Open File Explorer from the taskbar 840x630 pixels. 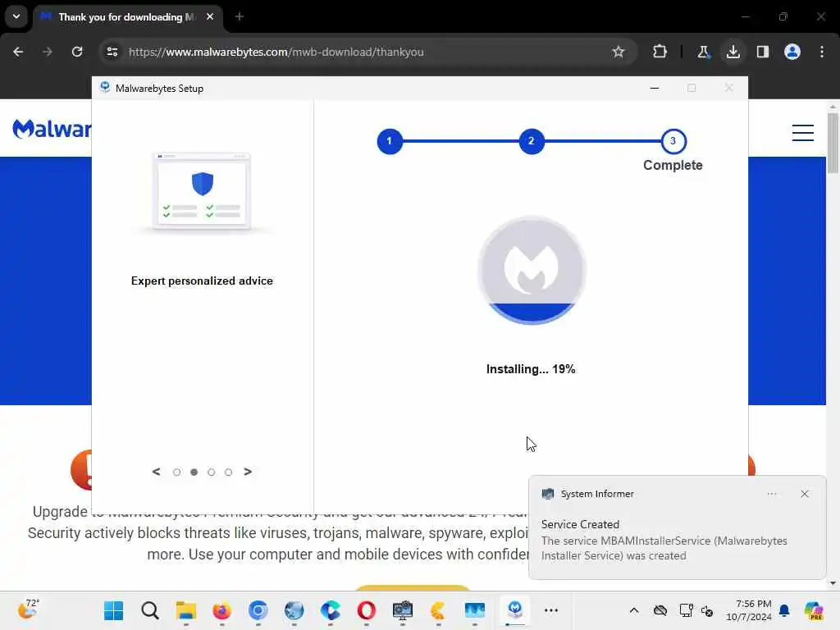[x=186, y=610]
